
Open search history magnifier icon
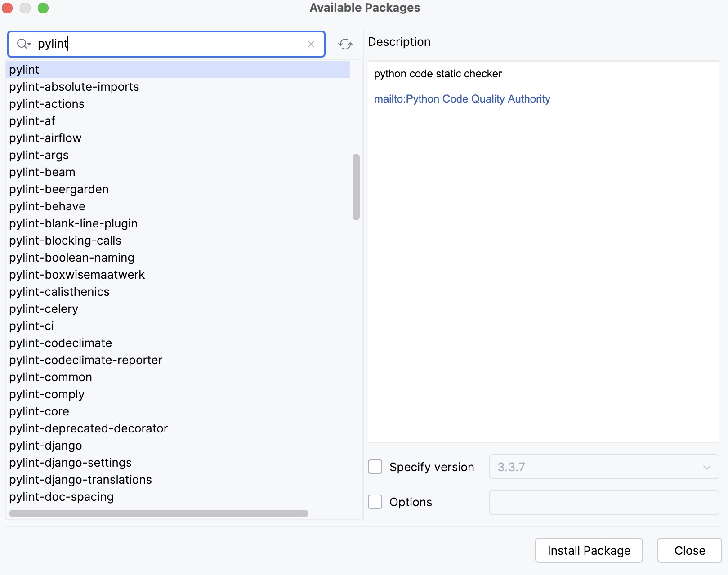23,44
